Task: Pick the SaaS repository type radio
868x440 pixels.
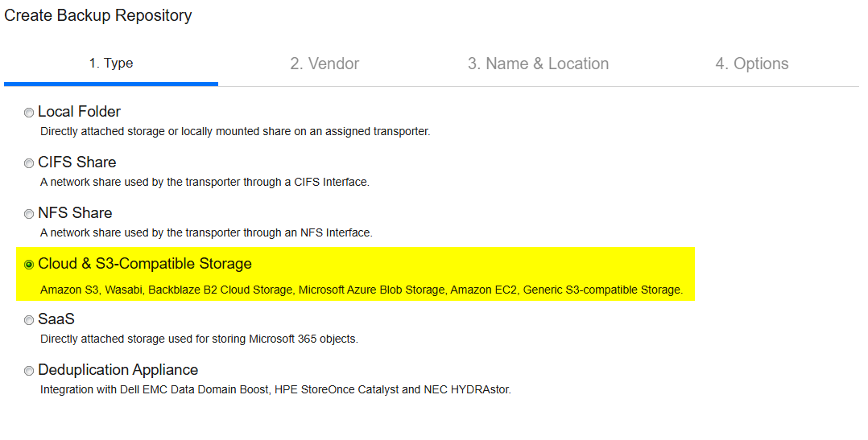Action: click(29, 321)
